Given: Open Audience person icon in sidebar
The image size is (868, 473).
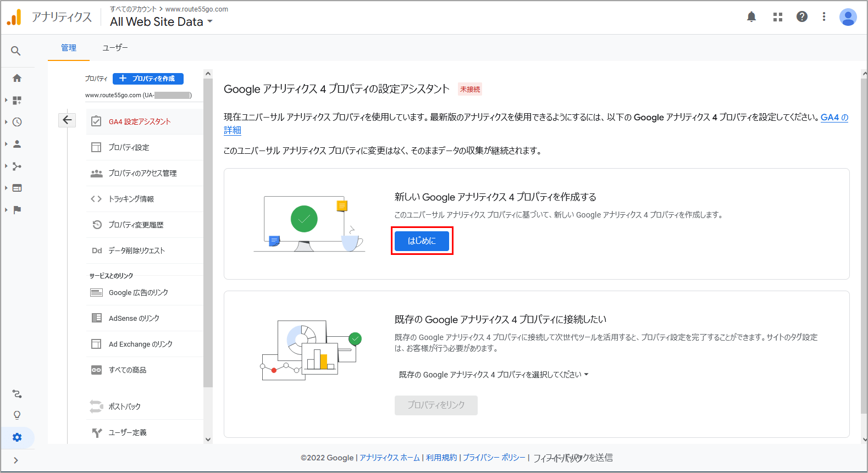Looking at the screenshot, I should (x=17, y=144).
